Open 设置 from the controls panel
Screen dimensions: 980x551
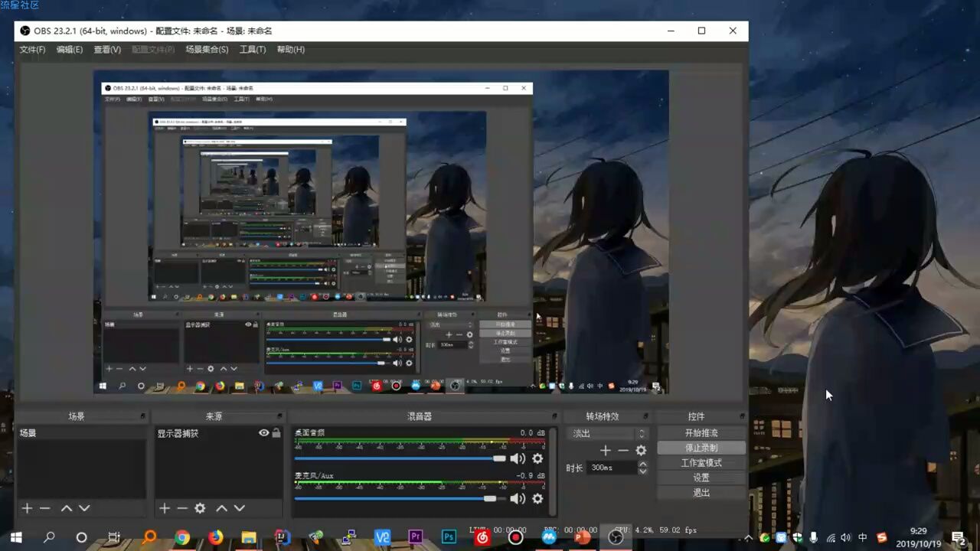coord(701,478)
